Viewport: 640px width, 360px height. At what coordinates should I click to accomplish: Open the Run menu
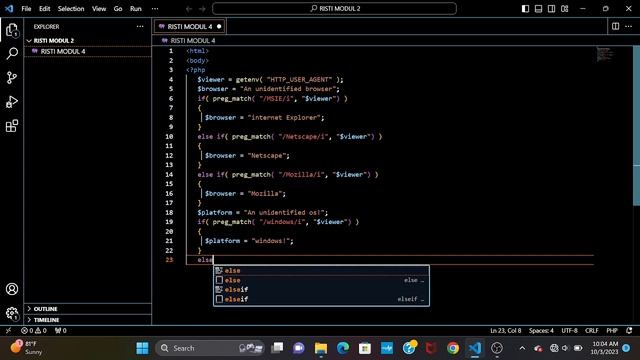click(x=136, y=9)
